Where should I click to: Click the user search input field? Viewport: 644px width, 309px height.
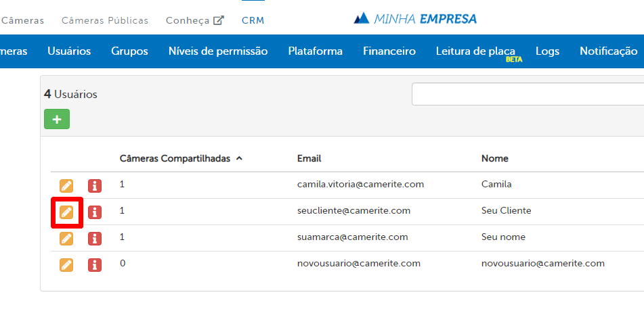[x=528, y=95]
